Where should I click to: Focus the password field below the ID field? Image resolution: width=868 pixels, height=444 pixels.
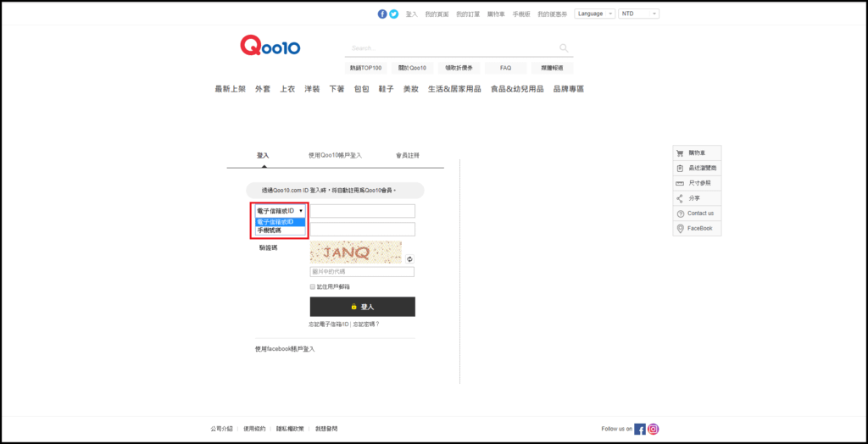pyautogui.click(x=363, y=229)
